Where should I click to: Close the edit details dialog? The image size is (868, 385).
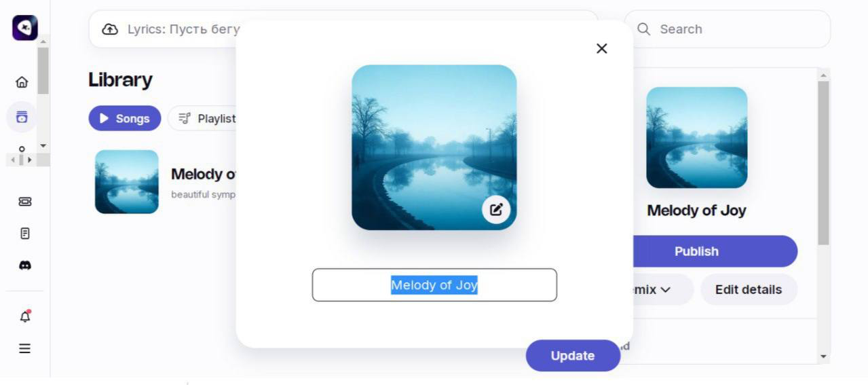pyautogui.click(x=601, y=48)
